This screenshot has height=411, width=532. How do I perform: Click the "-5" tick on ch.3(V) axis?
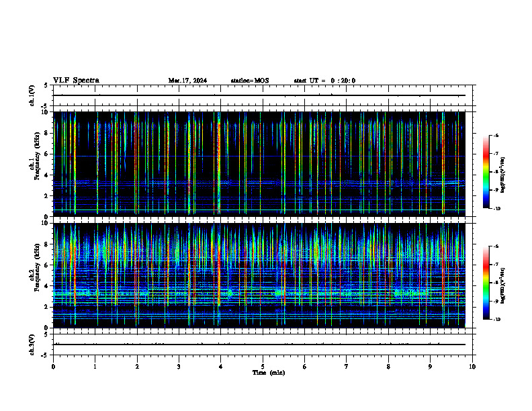[45, 355]
